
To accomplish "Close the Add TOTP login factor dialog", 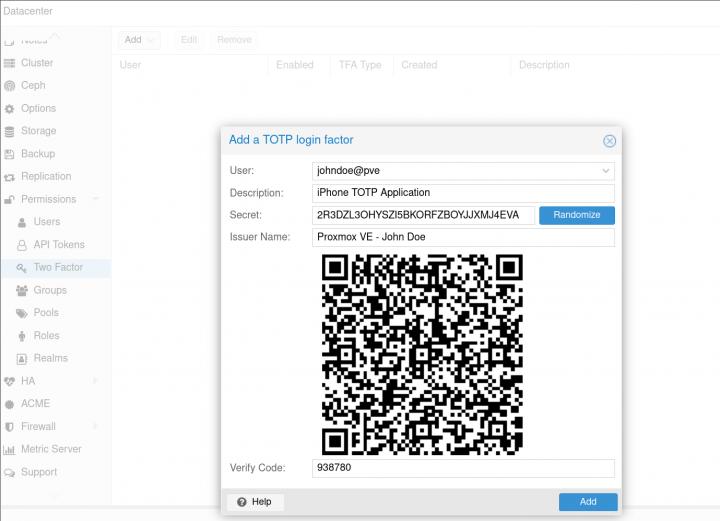I will point(609,141).
